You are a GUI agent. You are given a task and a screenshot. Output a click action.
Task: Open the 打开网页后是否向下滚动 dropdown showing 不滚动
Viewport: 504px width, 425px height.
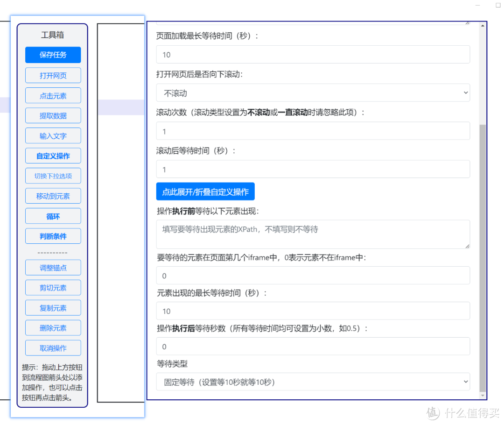[x=313, y=93]
